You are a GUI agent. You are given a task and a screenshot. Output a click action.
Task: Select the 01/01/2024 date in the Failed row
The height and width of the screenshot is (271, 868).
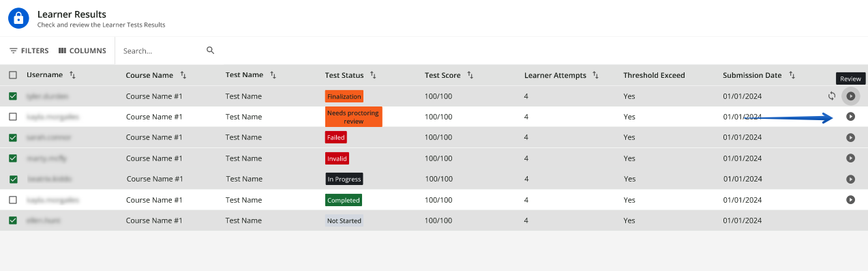point(743,137)
